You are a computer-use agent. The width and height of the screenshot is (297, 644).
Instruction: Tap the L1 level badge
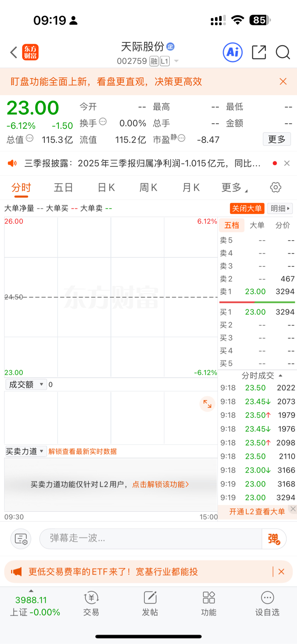165,61
